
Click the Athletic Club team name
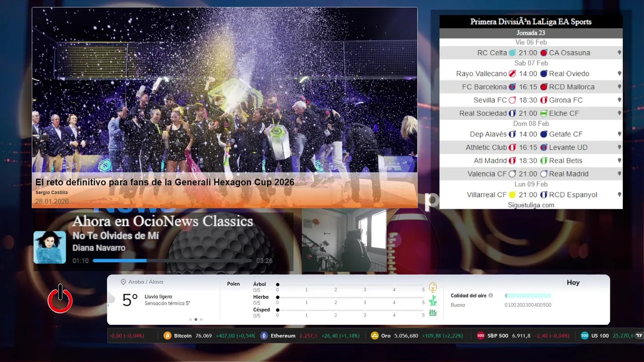click(486, 147)
